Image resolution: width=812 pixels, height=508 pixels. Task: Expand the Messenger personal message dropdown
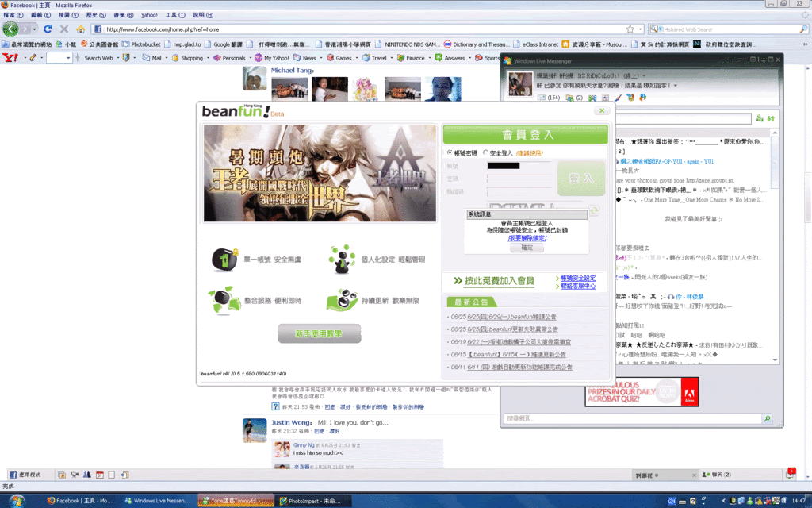point(676,86)
